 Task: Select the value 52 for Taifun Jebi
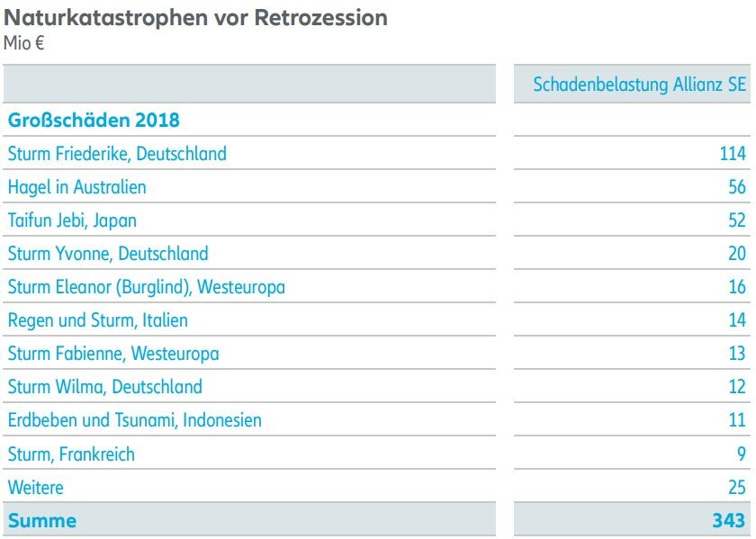pos(737,220)
